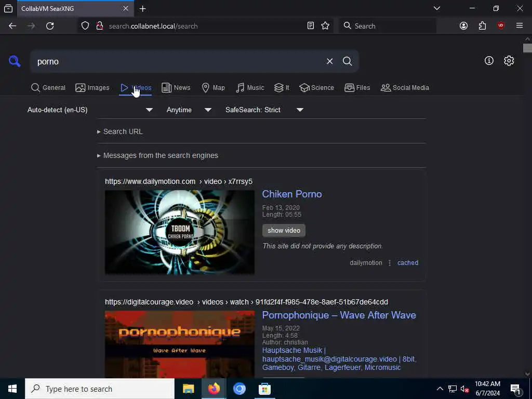Click the SearXNG magnifier logo
Viewport: 532px width, 399px height.
coord(15,61)
